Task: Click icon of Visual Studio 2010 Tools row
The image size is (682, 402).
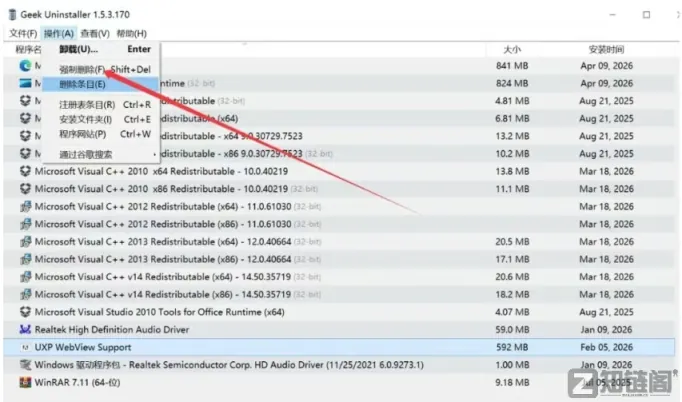Action: tap(25, 312)
